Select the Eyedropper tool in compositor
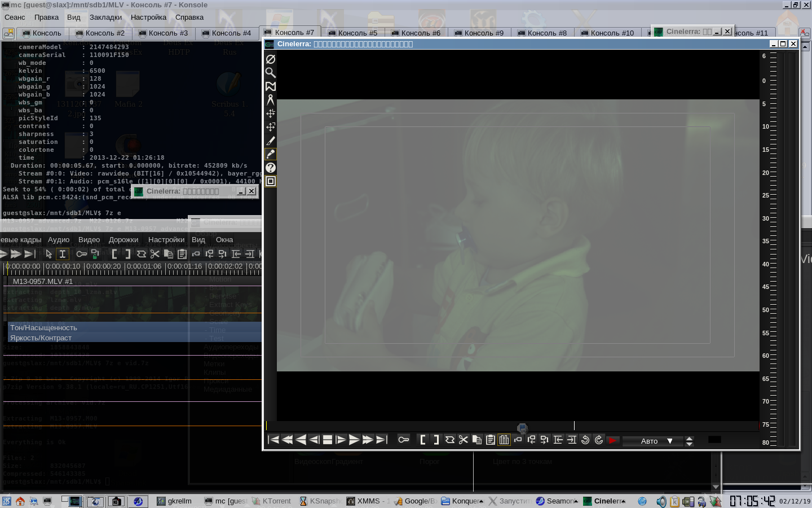 [x=271, y=154]
